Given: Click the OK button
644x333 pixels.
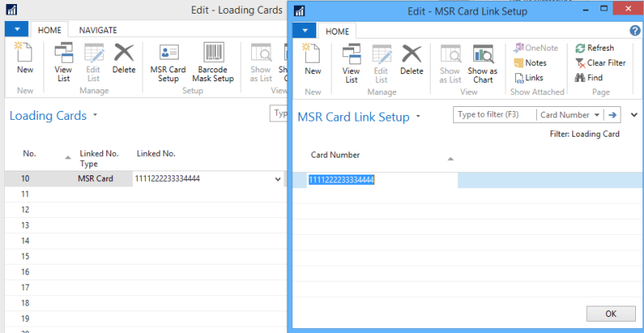Looking at the screenshot, I should tap(611, 314).
